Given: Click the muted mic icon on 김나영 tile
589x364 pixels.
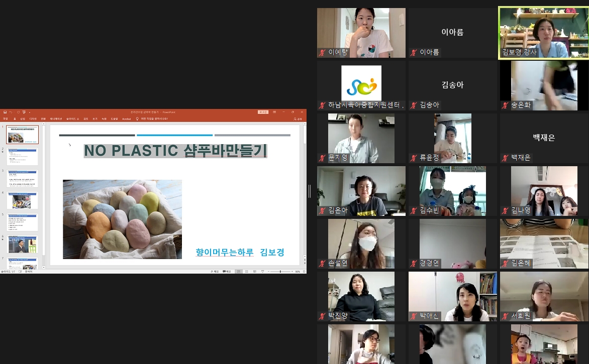Looking at the screenshot, I should pyautogui.click(x=505, y=210).
